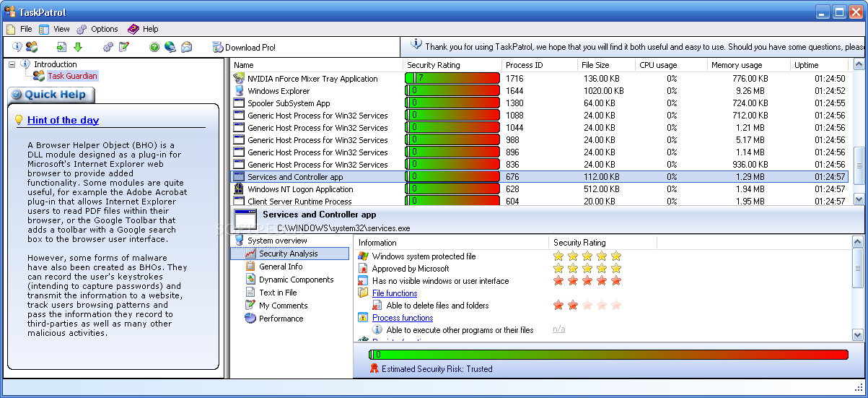The width and height of the screenshot is (868, 398).
Task: Open the gears options toolbar icon
Action: [108, 47]
